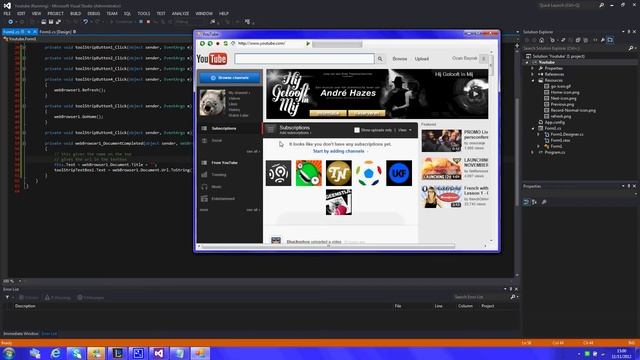This screenshot has height=360, width=640.
Task: Select refresh.png in Solution Explorer
Action: pos(560,116)
